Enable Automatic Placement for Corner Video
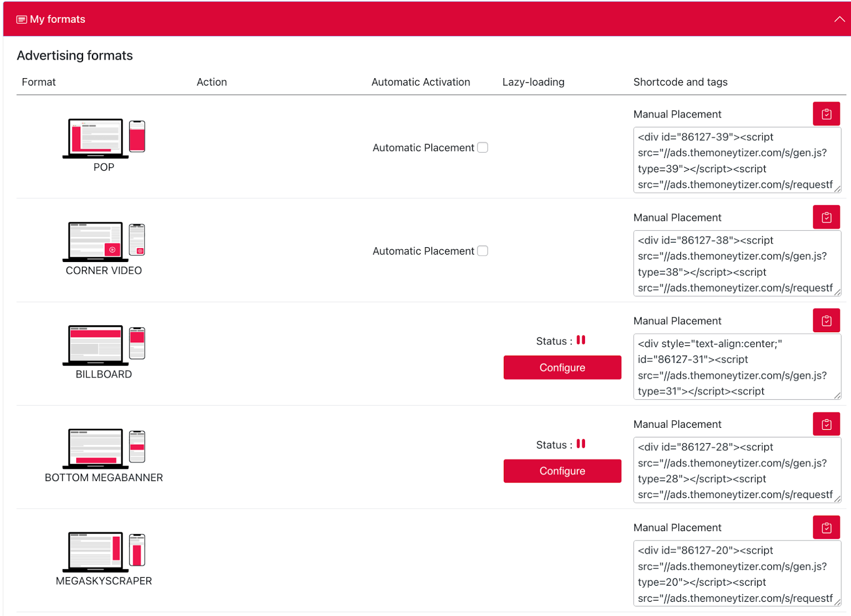Viewport: 851px width, 616px height. pyautogui.click(x=482, y=251)
